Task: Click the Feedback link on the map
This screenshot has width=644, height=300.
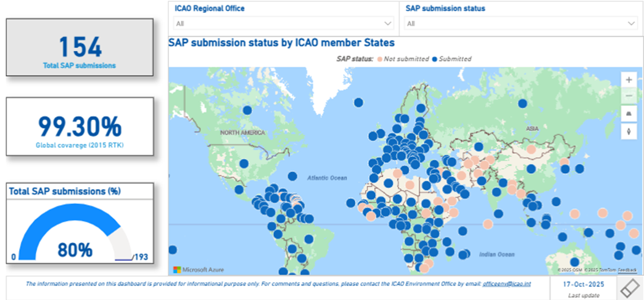Action: coord(627,270)
